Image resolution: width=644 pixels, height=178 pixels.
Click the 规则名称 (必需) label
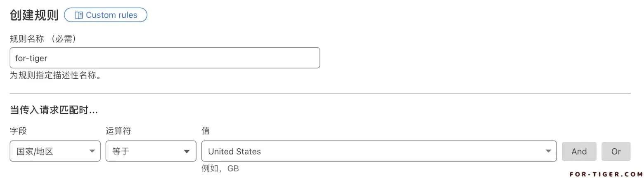point(43,39)
